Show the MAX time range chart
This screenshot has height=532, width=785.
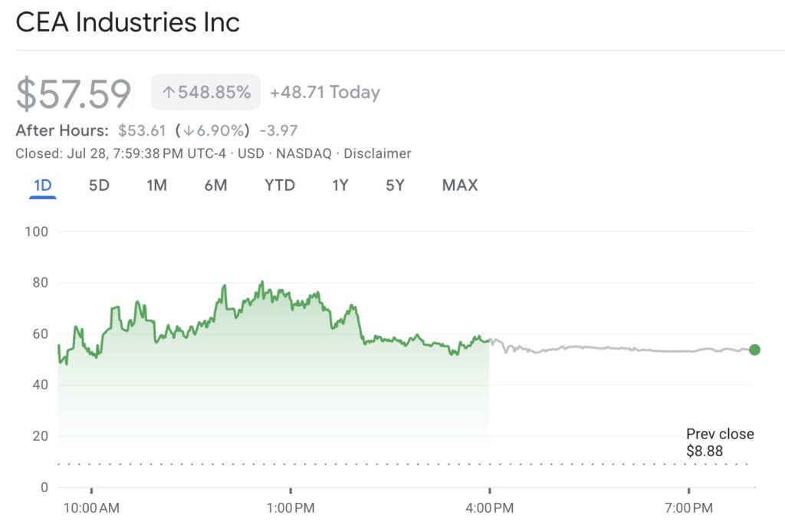459,185
